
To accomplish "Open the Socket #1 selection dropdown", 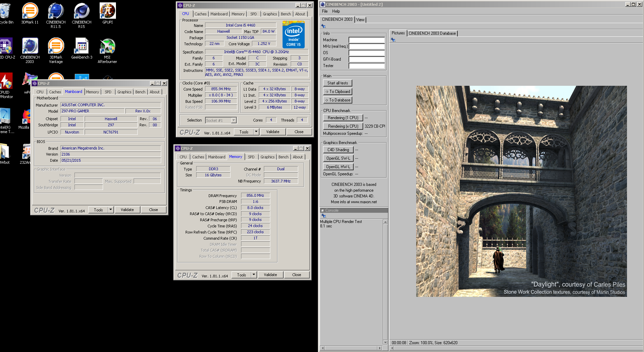I will [x=234, y=120].
